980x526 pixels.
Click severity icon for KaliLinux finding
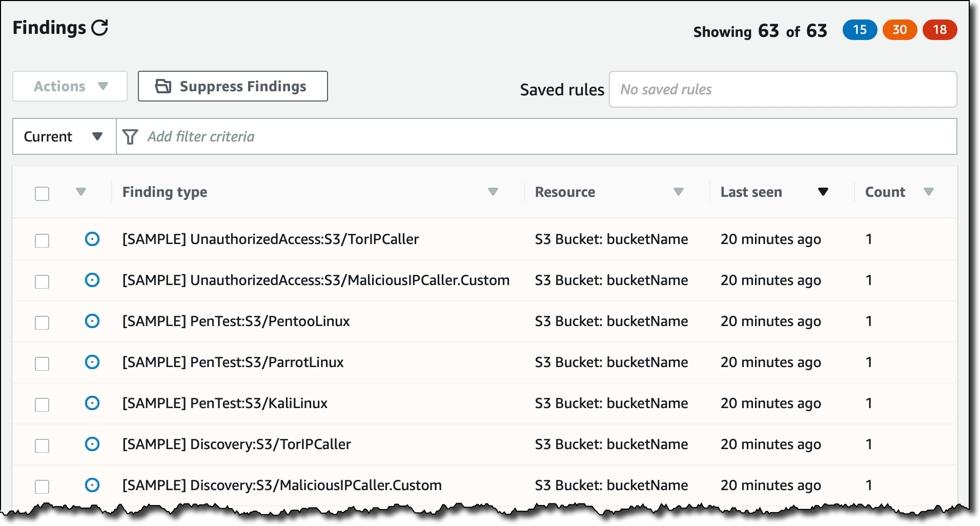92,403
